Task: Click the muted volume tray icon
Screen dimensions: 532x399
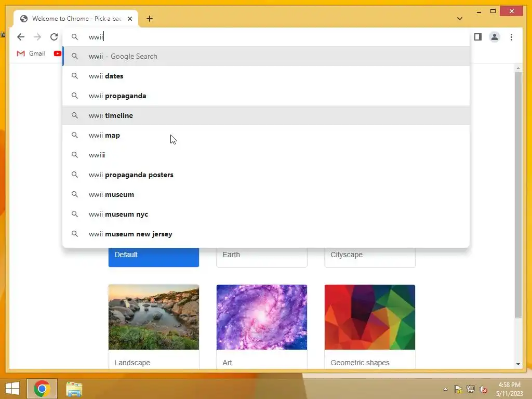Action: tap(483, 390)
